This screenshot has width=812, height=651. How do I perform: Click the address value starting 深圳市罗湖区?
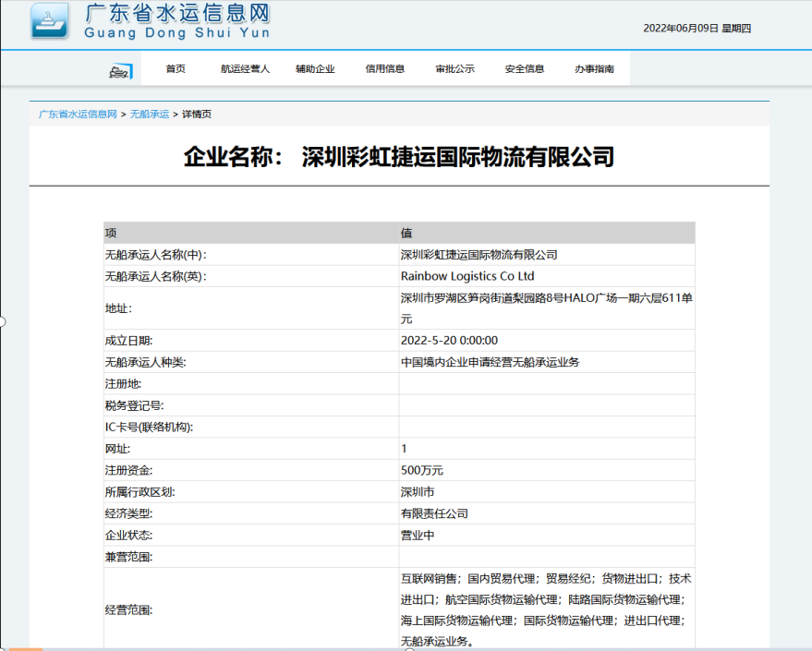tap(546, 307)
